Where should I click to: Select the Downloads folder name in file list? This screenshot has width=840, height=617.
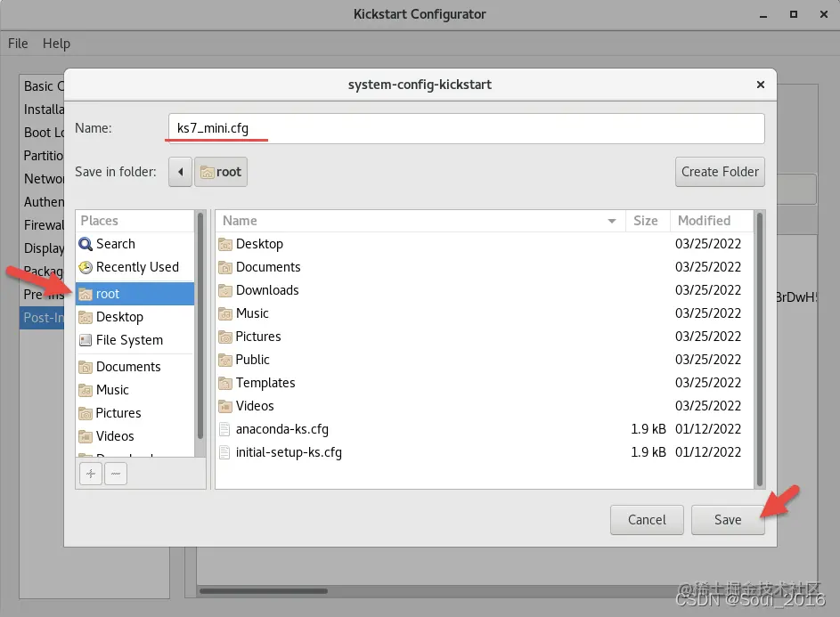[x=266, y=290]
